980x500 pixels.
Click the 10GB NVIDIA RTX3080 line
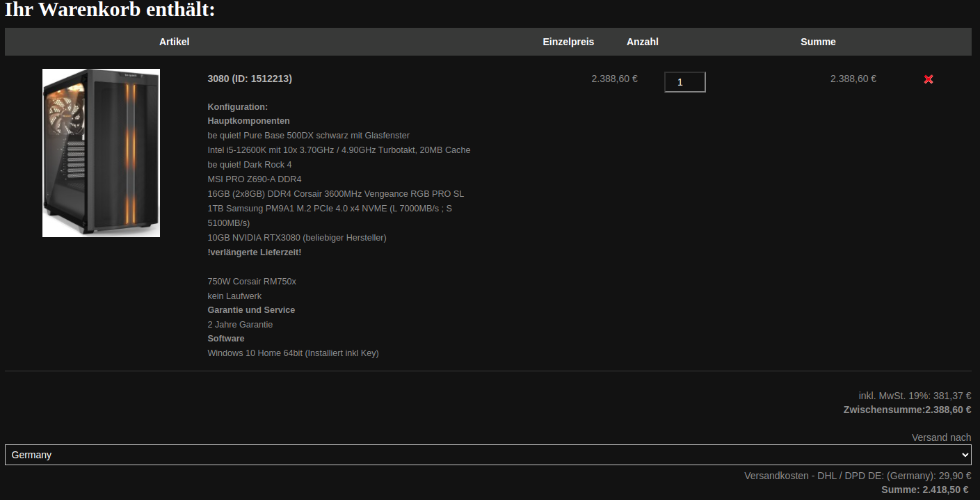coord(297,238)
